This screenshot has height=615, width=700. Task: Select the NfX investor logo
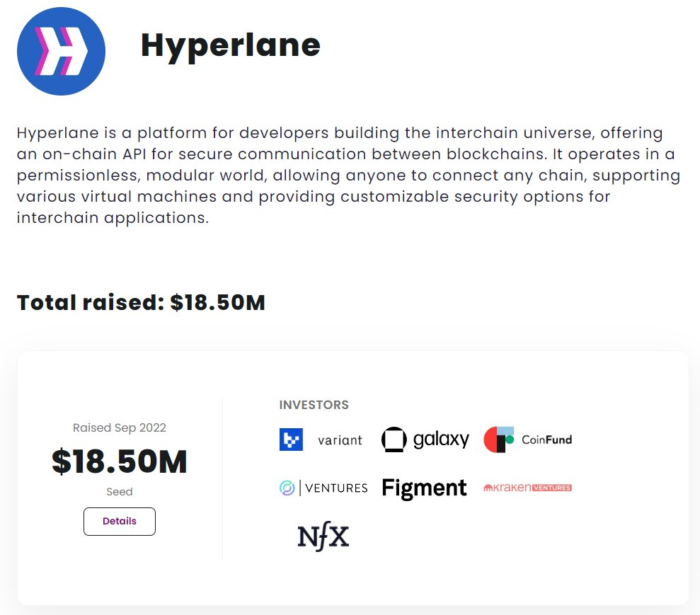pyautogui.click(x=323, y=536)
